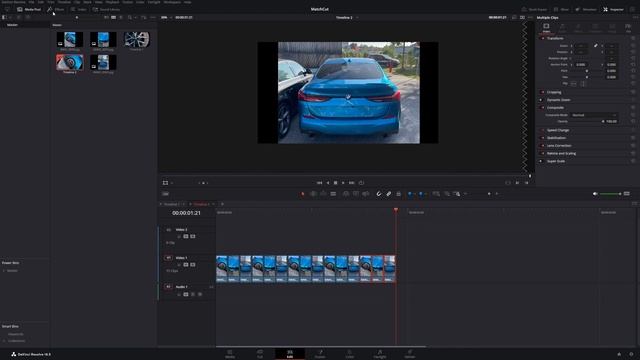The height and width of the screenshot is (360, 640).
Task: Click the Custom Zoom icon
Action: (x=456, y=194)
